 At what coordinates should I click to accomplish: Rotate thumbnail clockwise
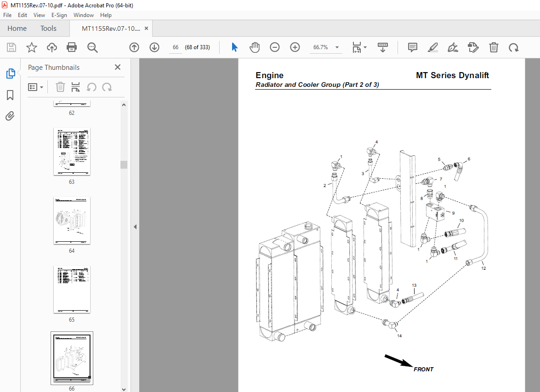click(x=107, y=87)
